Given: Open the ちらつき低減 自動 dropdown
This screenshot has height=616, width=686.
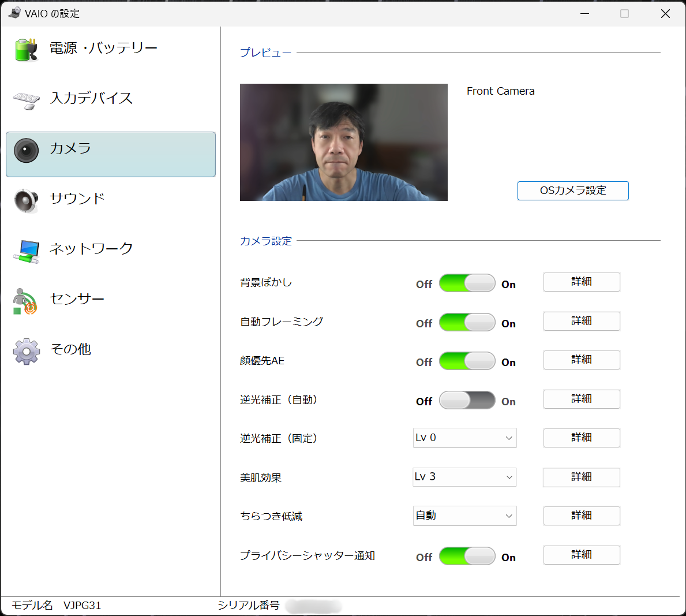Looking at the screenshot, I should 464,516.
